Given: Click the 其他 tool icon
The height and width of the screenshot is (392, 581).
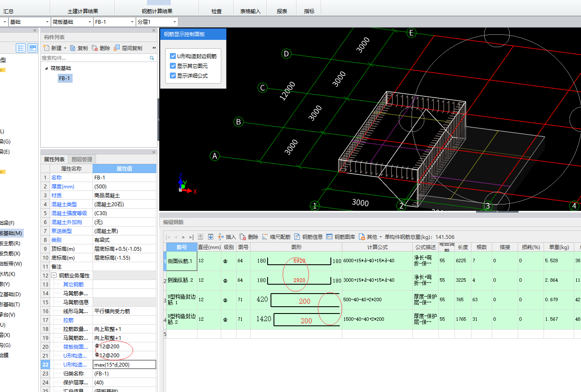Looking at the screenshot, I should [x=362, y=237].
